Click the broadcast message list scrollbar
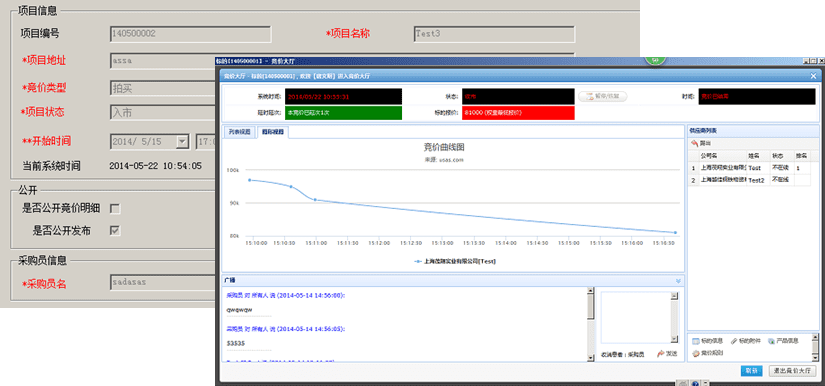 pyautogui.click(x=591, y=324)
